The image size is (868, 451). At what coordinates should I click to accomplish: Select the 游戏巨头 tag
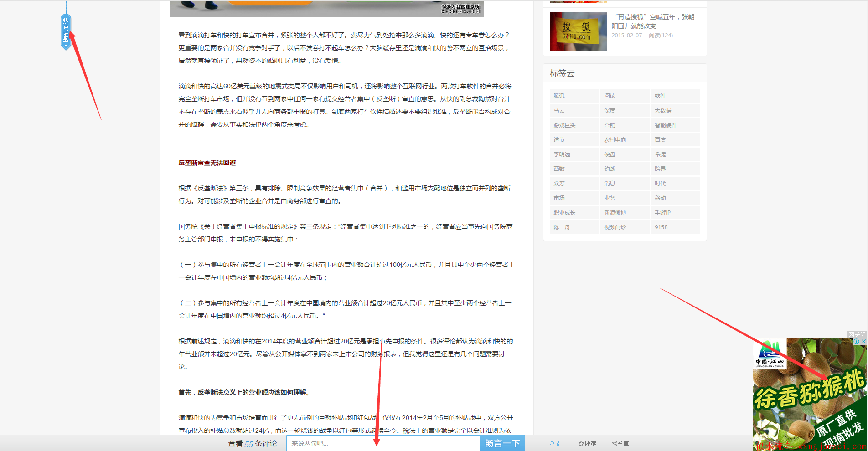click(x=574, y=125)
